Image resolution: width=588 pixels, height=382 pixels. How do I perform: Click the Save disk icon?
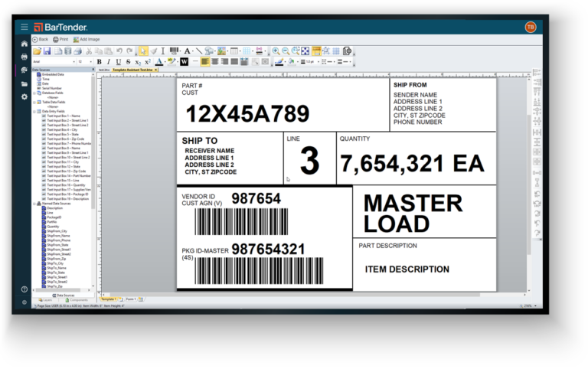point(47,51)
